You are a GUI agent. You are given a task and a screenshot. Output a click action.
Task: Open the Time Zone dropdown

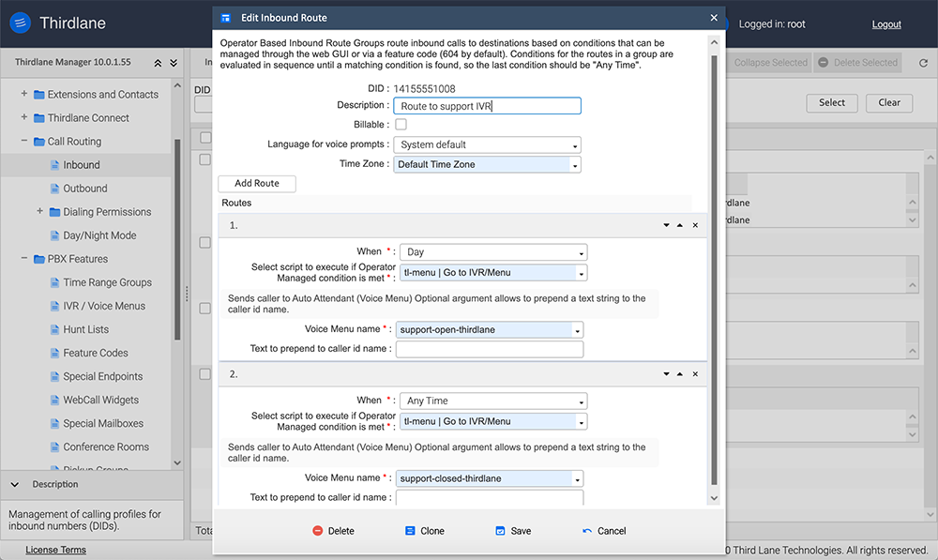pos(487,165)
